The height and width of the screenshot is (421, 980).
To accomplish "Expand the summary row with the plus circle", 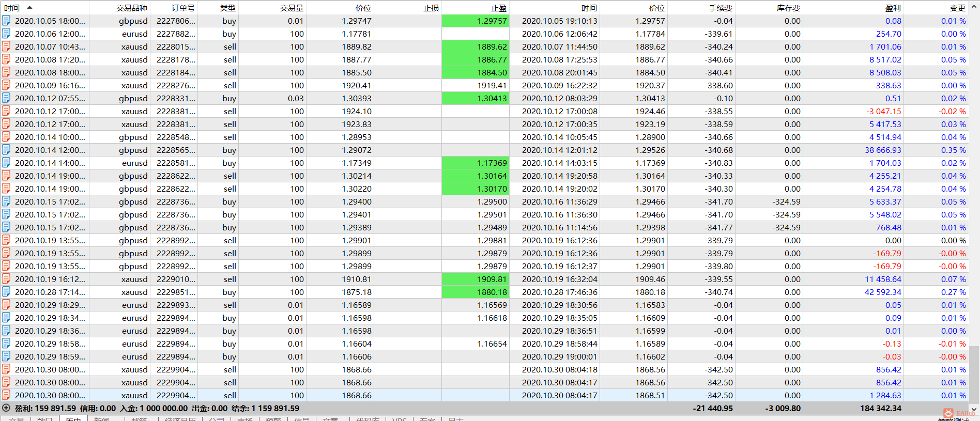I will pyautogui.click(x=6, y=408).
